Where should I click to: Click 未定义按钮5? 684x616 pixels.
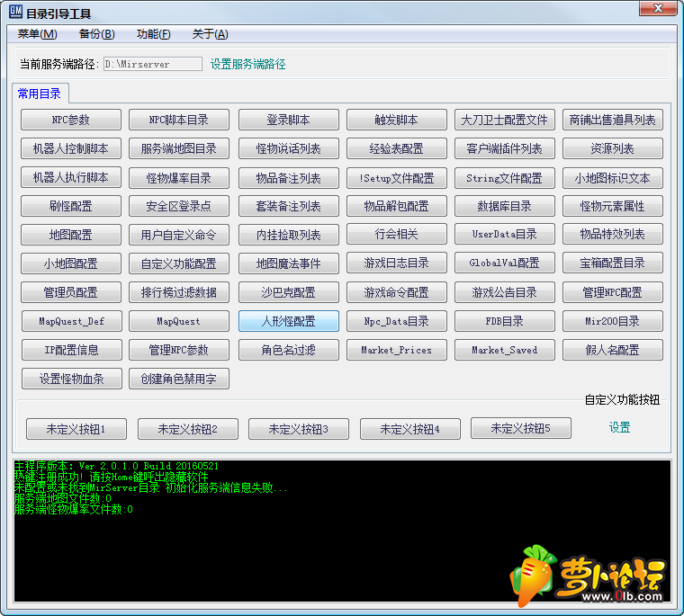[521, 428]
